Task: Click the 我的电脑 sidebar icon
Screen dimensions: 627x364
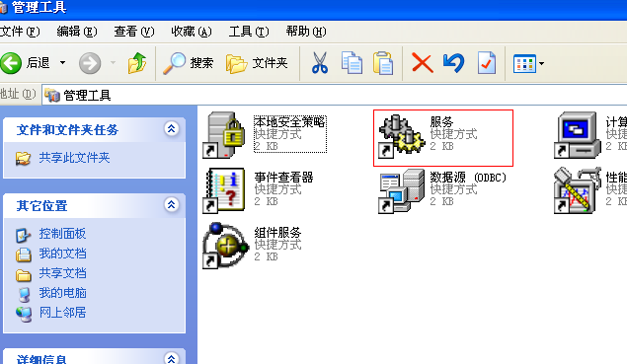Action: click(x=24, y=295)
